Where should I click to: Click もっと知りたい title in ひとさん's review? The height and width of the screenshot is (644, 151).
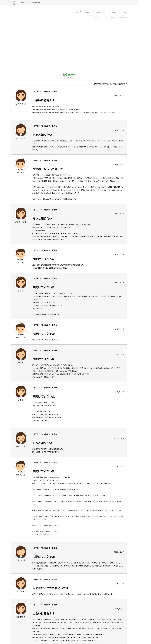click(x=42, y=135)
